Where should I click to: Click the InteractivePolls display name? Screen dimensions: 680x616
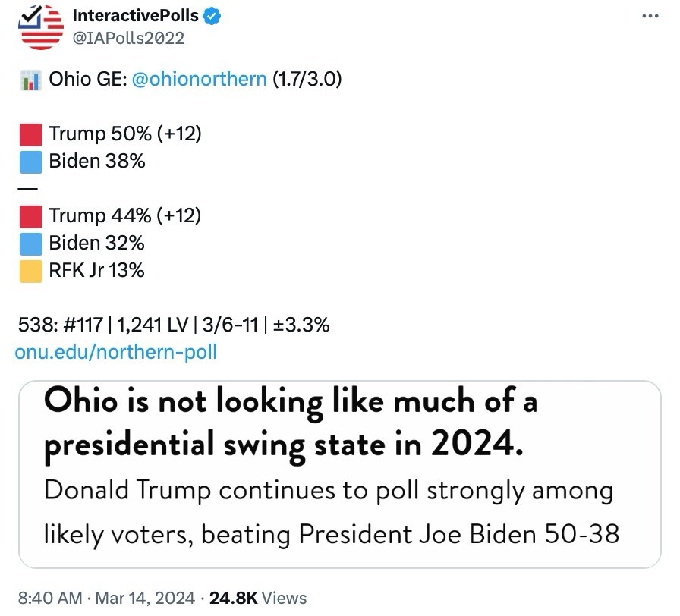pos(135,16)
